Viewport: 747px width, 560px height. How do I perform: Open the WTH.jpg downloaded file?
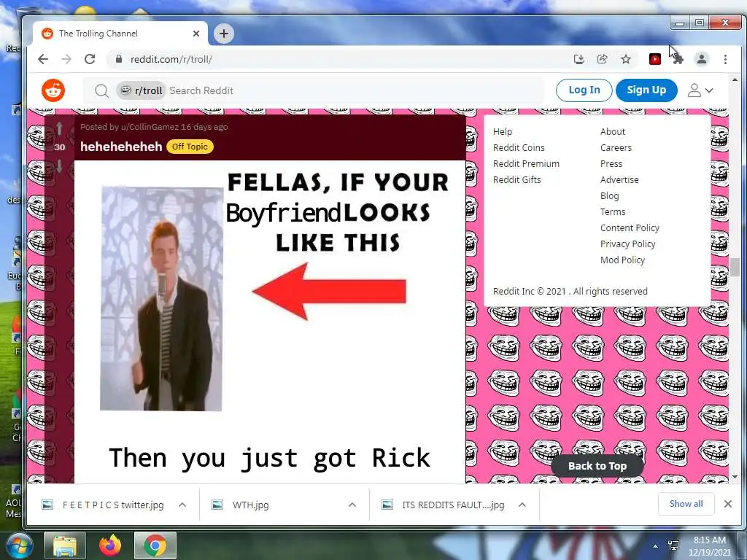click(x=250, y=505)
